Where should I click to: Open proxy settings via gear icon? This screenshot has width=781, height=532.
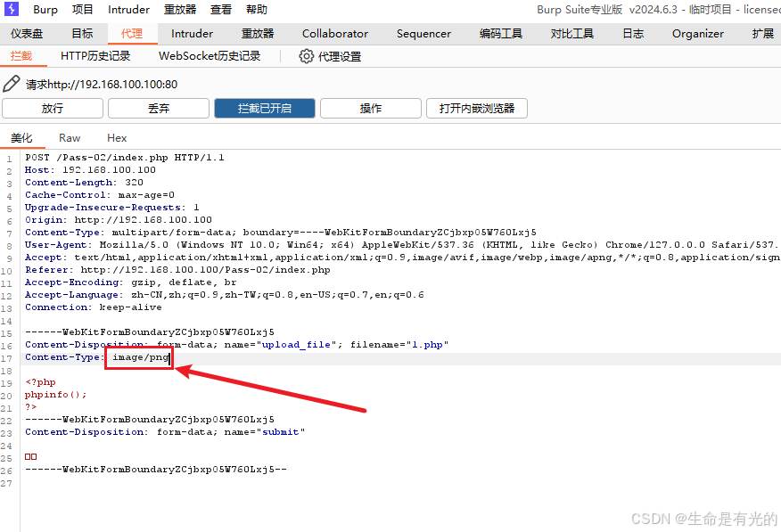click(x=307, y=56)
